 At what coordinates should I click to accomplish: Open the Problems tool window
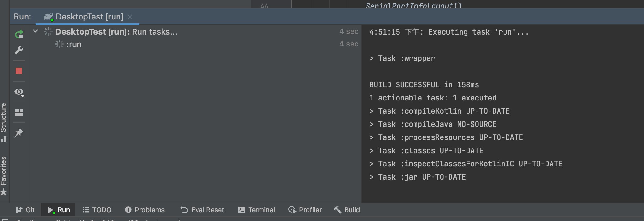pyautogui.click(x=145, y=210)
